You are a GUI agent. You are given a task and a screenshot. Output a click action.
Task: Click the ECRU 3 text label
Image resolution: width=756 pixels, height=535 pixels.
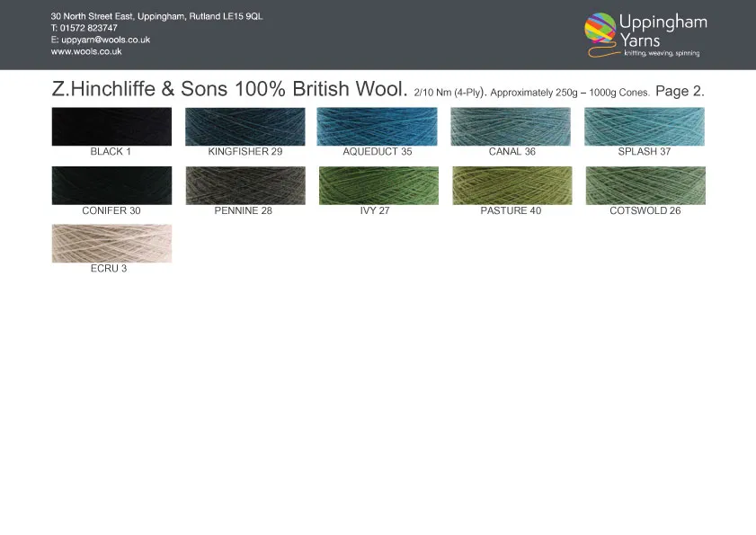tap(109, 269)
